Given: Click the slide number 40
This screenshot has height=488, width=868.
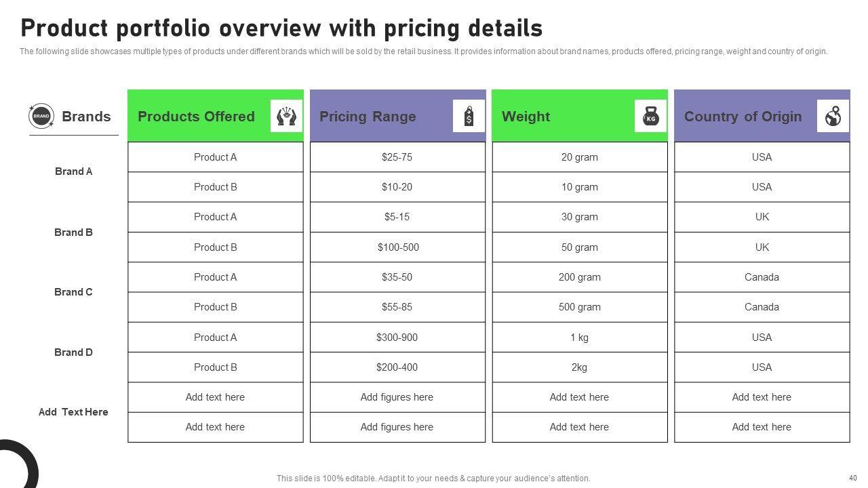Looking at the screenshot, I should click(x=853, y=477).
